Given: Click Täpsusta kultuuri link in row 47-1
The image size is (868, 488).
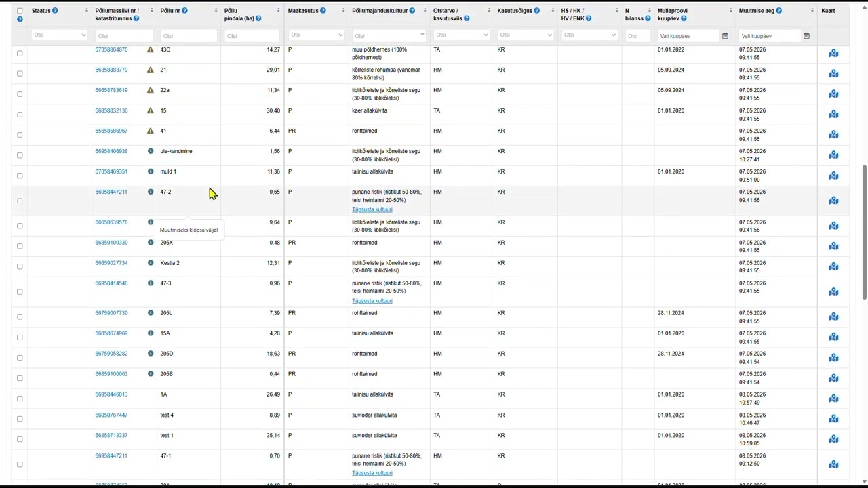Looking at the screenshot, I should click(372, 473).
